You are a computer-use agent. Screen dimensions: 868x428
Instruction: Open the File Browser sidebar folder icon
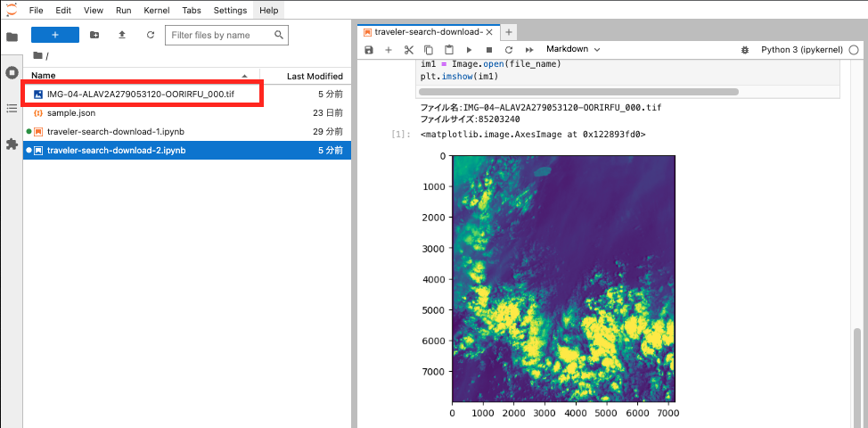(x=12, y=37)
